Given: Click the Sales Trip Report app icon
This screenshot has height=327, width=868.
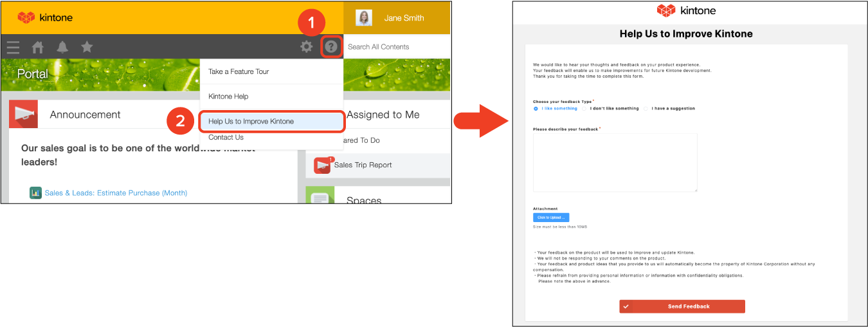Looking at the screenshot, I should [322, 165].
